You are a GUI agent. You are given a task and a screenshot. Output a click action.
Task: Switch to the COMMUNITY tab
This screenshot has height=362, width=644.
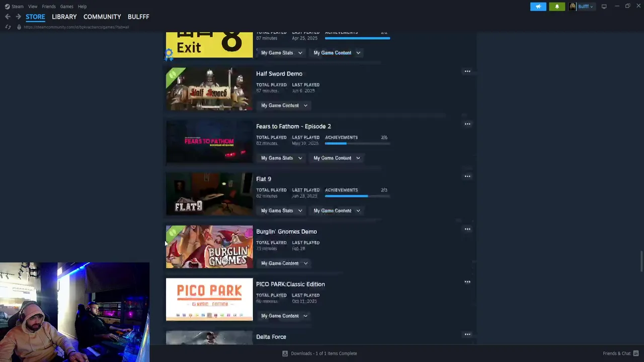102,17
